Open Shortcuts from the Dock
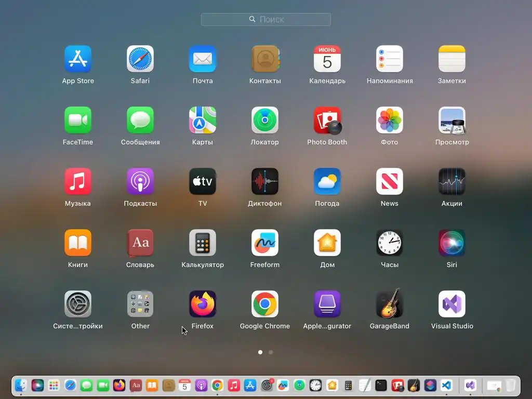The image size is (532, 399). pos(430,385)
